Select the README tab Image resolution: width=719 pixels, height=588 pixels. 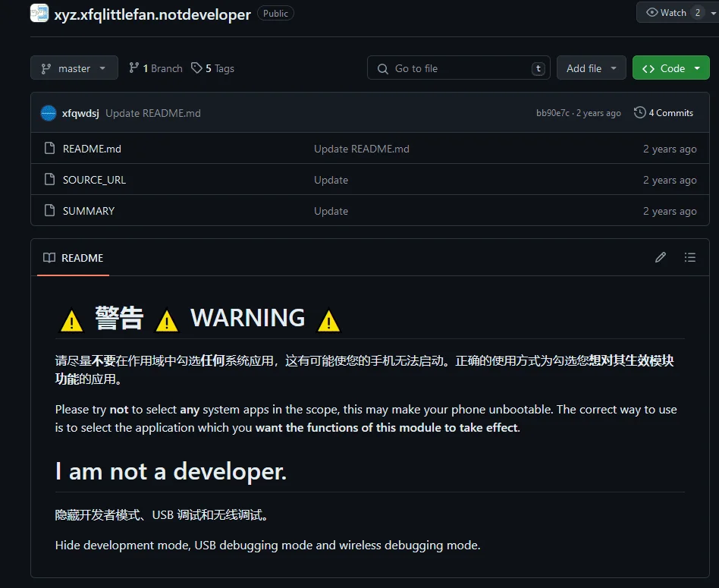pyautogui.click(x=73, y=258)
